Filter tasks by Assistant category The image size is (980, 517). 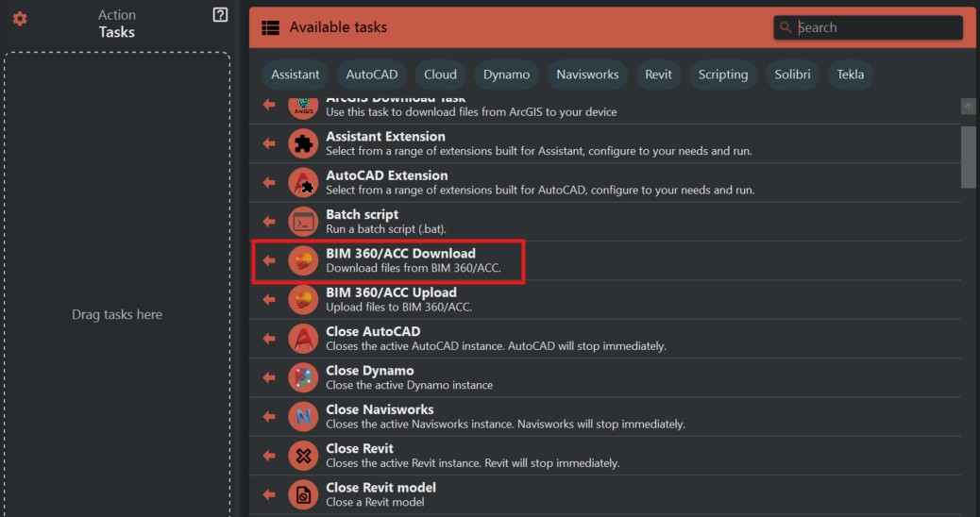pyautogui.click(x=295, y=75)
